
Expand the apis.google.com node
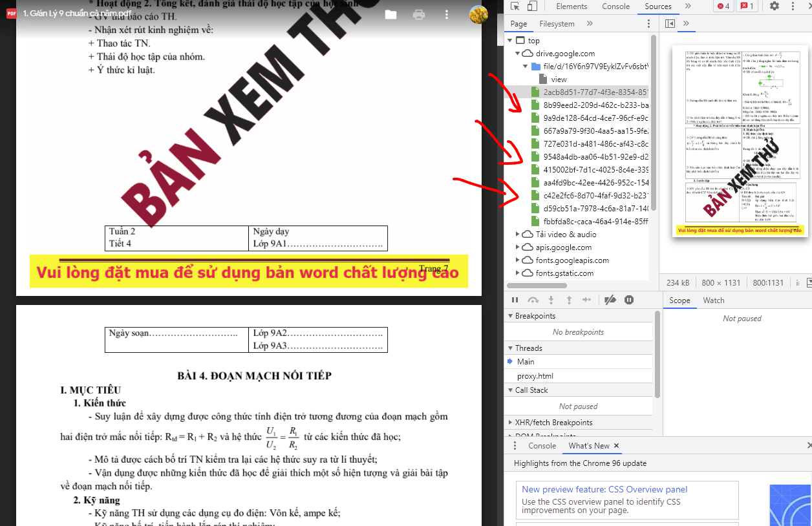(x=517, y=247)
